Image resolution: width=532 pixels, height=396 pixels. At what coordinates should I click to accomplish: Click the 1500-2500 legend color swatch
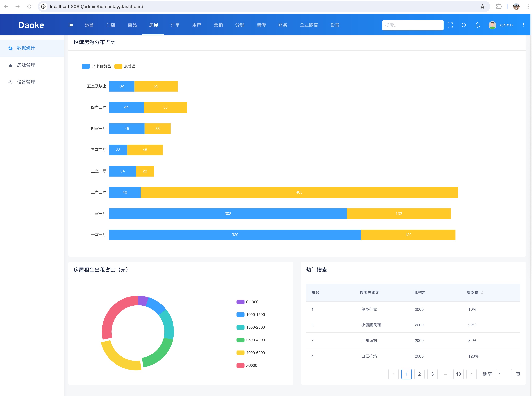[240, 327]
